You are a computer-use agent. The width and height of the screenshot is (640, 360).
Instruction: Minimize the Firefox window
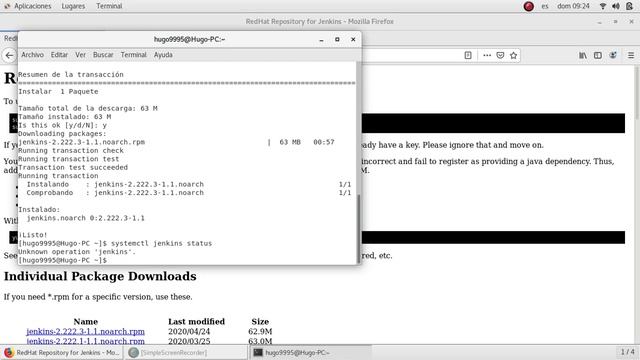(600, 22)
